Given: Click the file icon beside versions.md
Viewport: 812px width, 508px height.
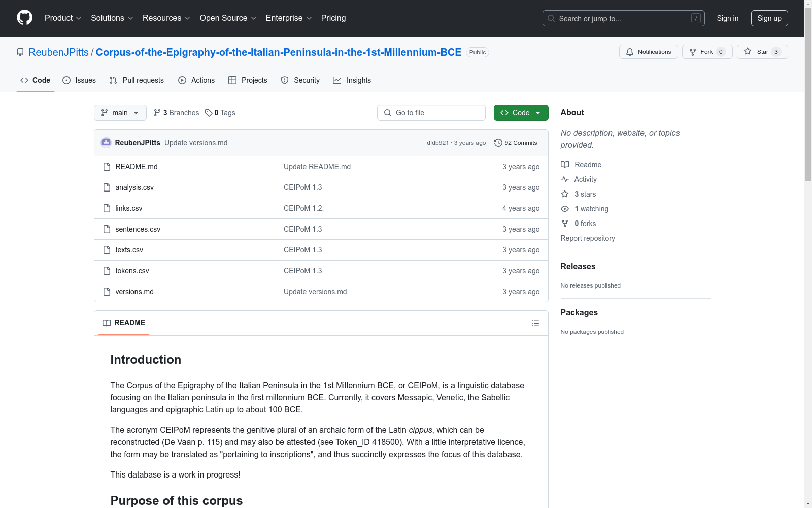Looking at the screenshot, I should [107, 292].
